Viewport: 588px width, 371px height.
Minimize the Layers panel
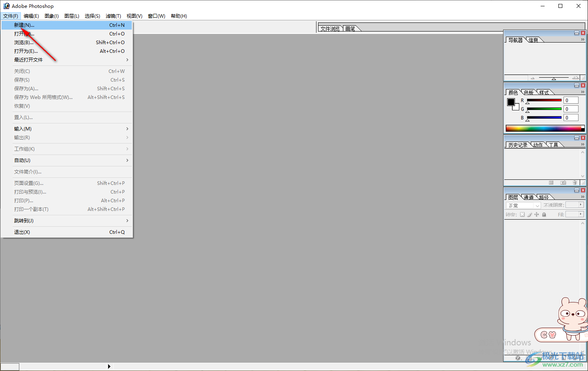click(x=577, y=190)
